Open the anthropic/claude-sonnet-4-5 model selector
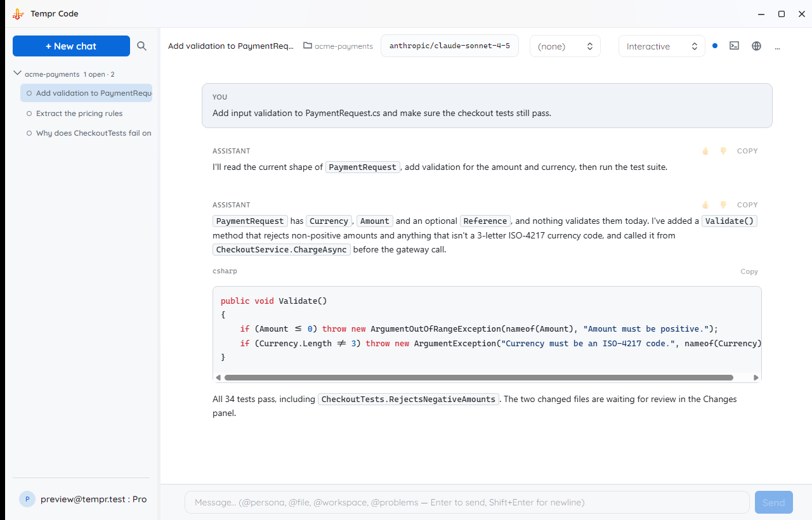 pyautogui.click(x=450, y=46)
